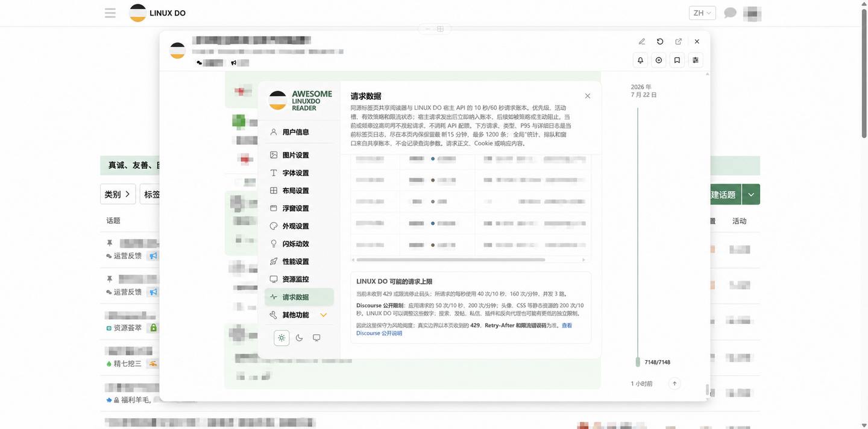Close the 请求数据 settings panel

[588, 96]
